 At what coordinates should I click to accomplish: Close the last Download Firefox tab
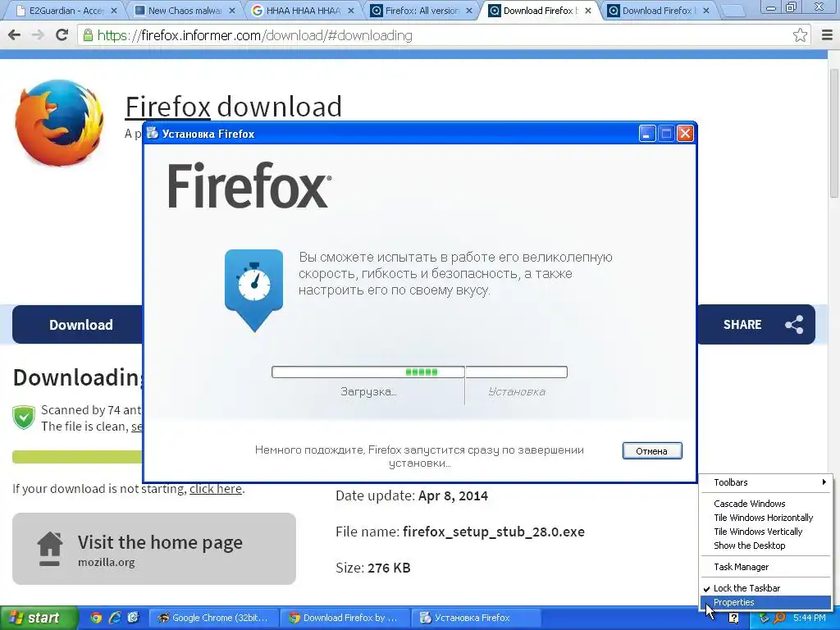click(706, 11)
